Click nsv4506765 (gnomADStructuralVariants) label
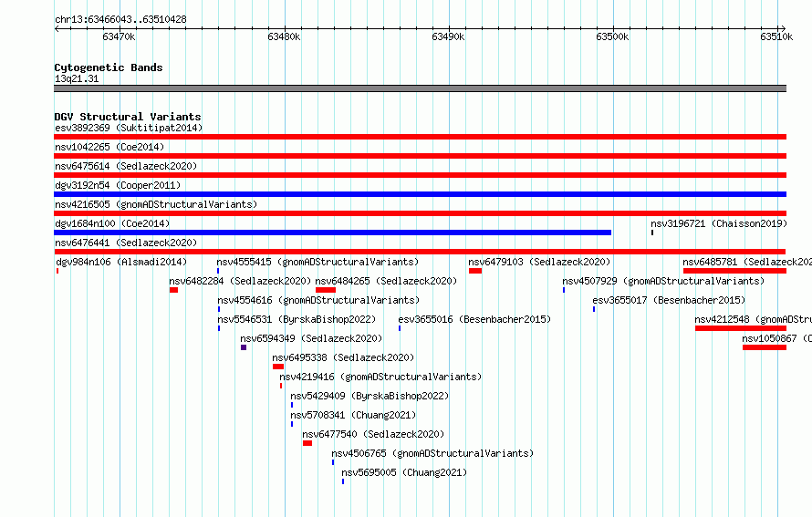The image size is (812, 517). pyautogui.click(x=433, y=453)
